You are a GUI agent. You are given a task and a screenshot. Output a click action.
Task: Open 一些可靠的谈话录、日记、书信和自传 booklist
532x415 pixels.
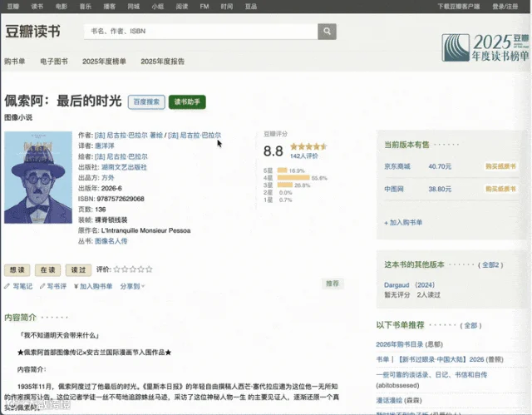point(431,374)
